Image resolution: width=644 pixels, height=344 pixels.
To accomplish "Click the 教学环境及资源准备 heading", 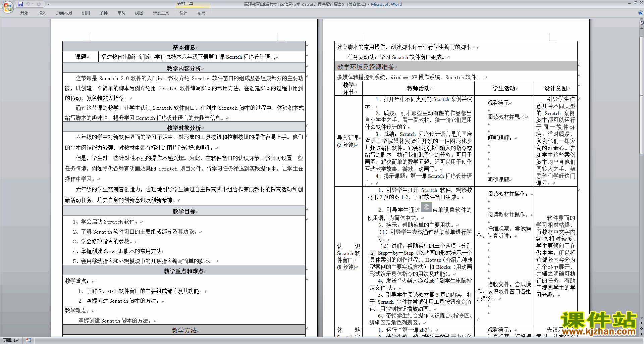I will pyautogui.click(x=366, y=67).
